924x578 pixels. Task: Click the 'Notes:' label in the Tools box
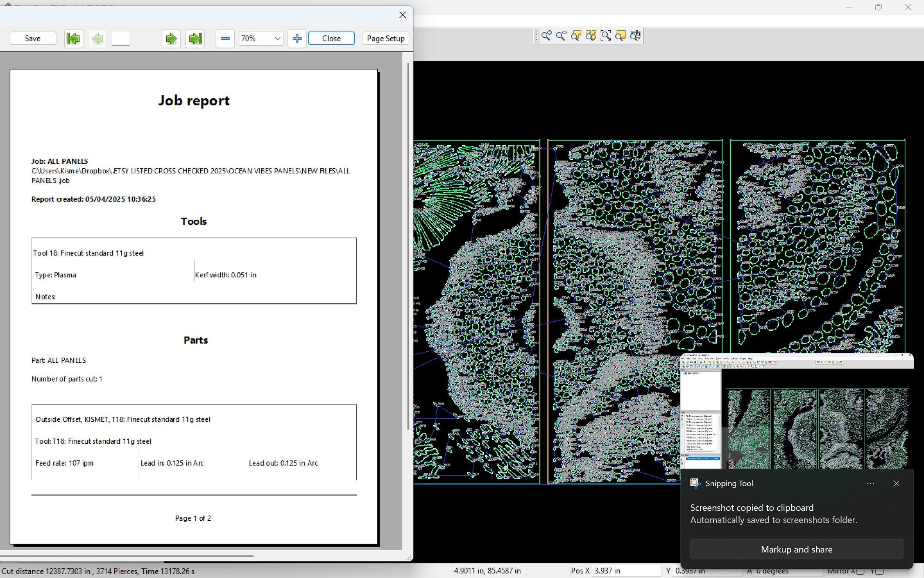point(45,297)
